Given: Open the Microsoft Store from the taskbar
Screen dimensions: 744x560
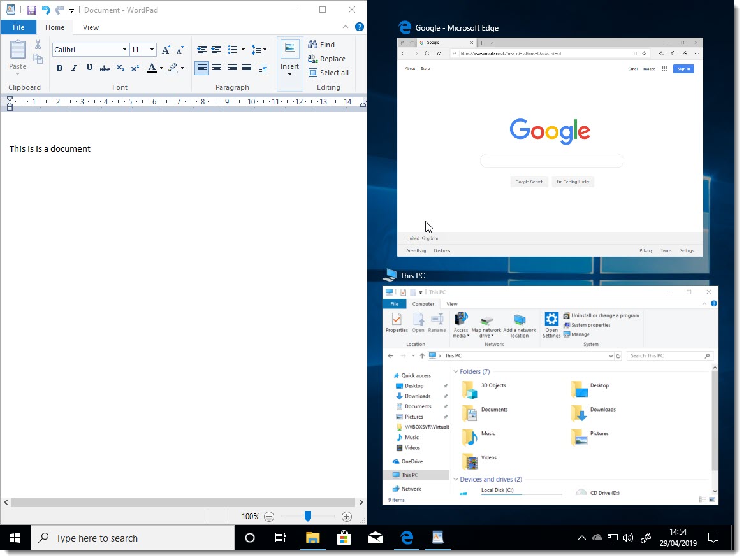Looking at the screenshot, I should [344, 538].
